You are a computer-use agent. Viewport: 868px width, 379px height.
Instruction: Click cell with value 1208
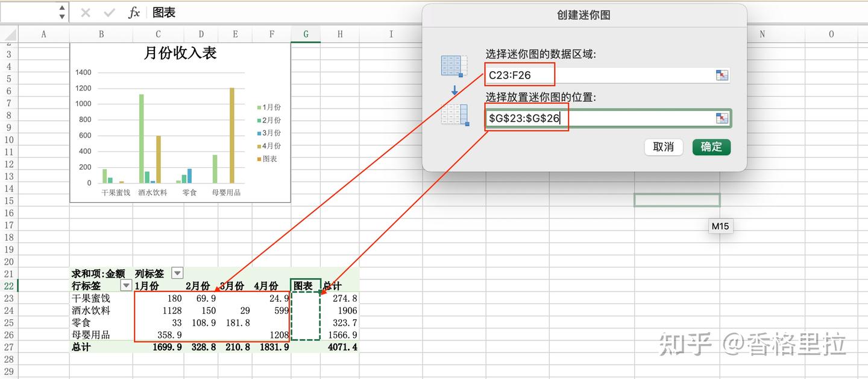click(x=272, y=334)
